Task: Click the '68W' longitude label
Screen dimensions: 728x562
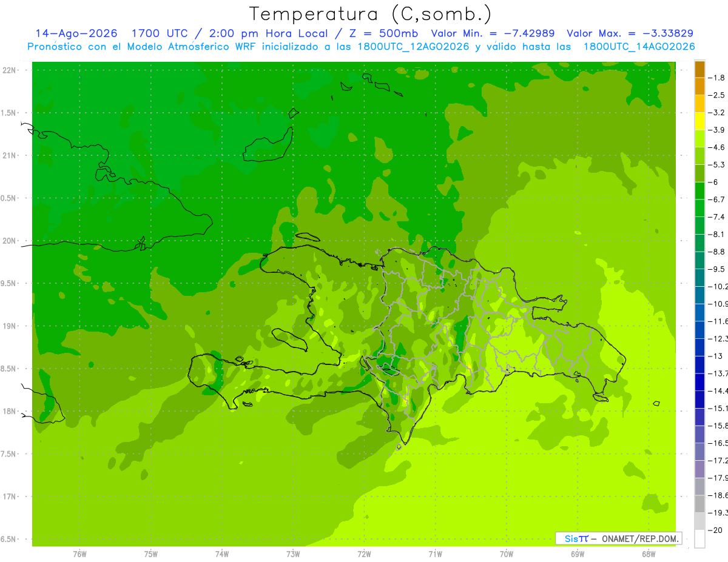Action: pyautogui.click(x=649, y=554)
